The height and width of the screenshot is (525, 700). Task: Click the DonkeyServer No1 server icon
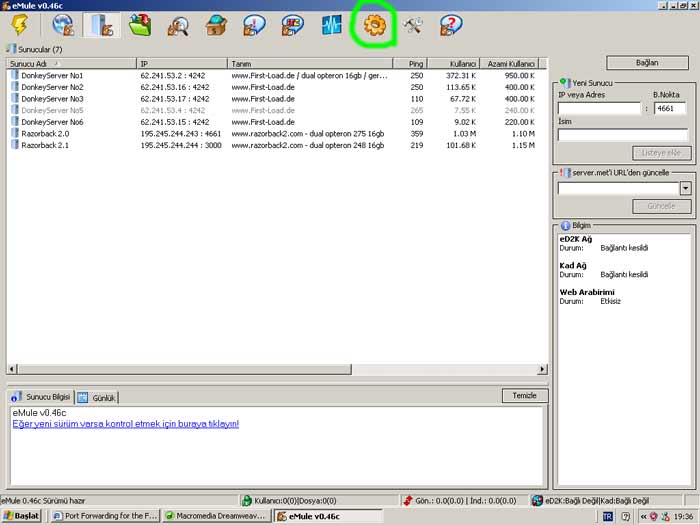(x=15, y=75)
